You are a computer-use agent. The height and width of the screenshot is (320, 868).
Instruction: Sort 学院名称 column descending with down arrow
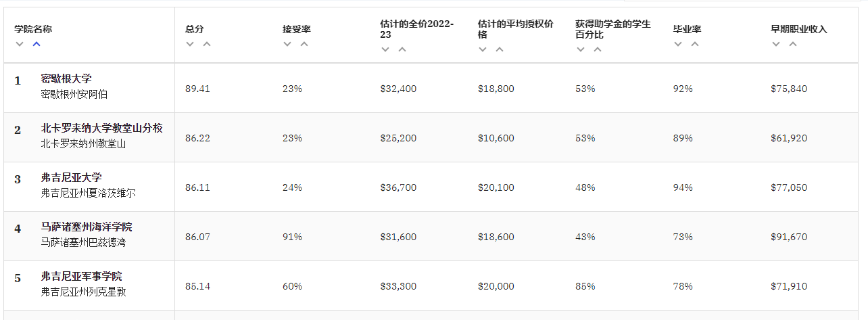coord(20,44)
